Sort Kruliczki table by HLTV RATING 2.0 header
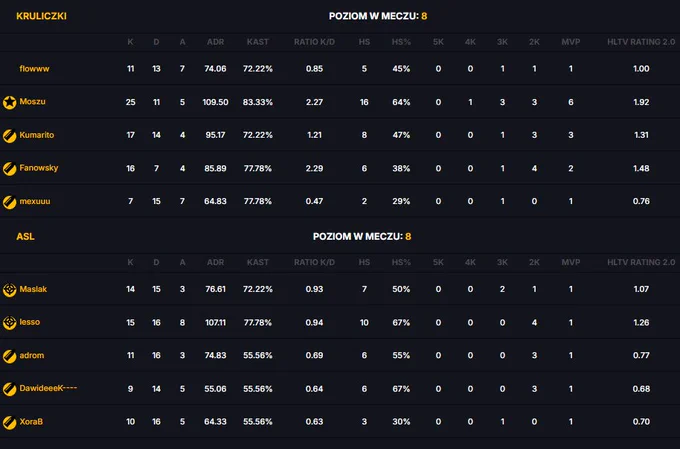The height and width of the screenshot is (449, 680). (x=641, y=42)
